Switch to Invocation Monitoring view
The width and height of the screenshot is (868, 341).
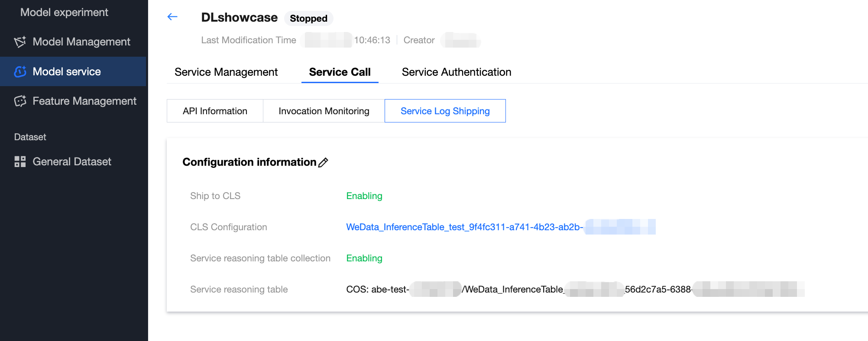click(324, 111)
